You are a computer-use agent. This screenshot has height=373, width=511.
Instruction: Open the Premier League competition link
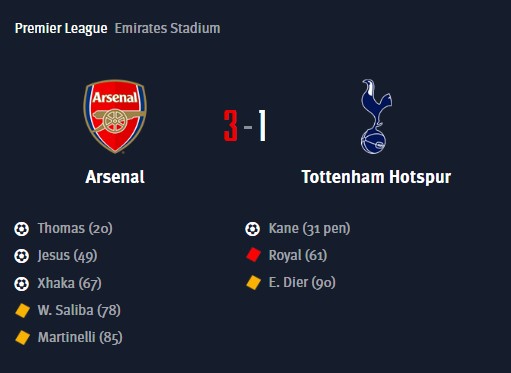pos(61,28)
